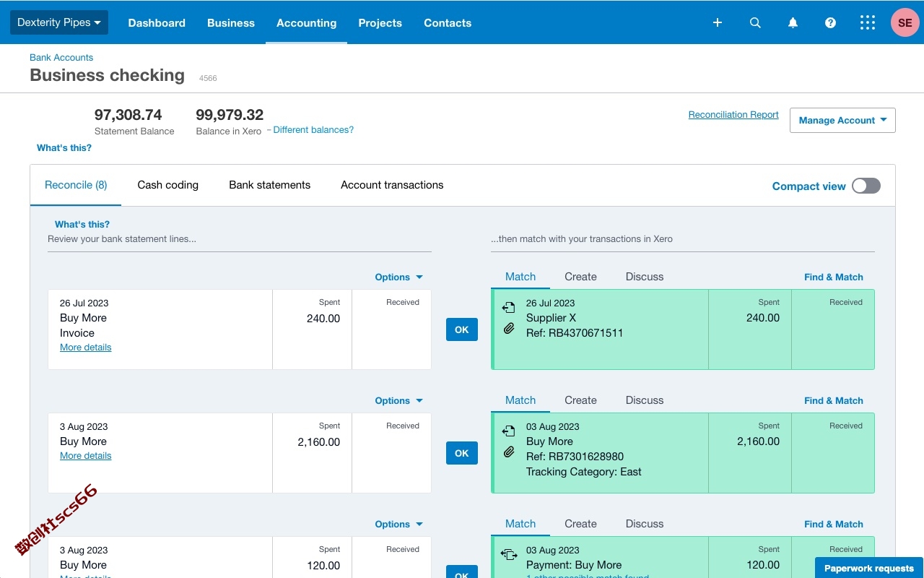The width and height of the screenshot is (924, 578).
Task: Open Options for the 26 Jul 2023 line
Action: pyautogui.click(x=398, y=277)
